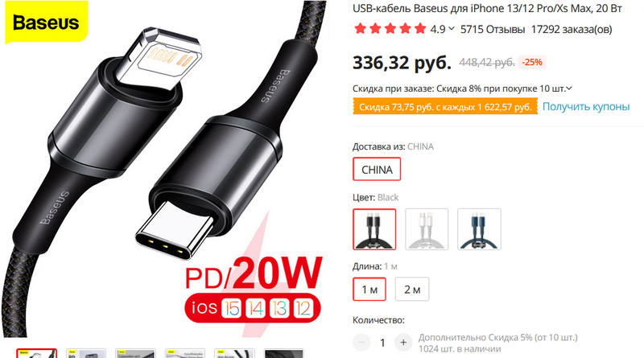This screenshot has height=358, width=644.
Task: Choose CHINA shipping origin option
Action: tap(377, 169)
